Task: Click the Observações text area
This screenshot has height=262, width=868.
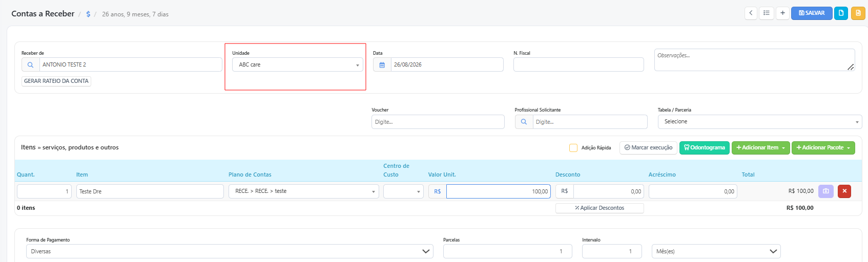Action: tap(754, 60)
